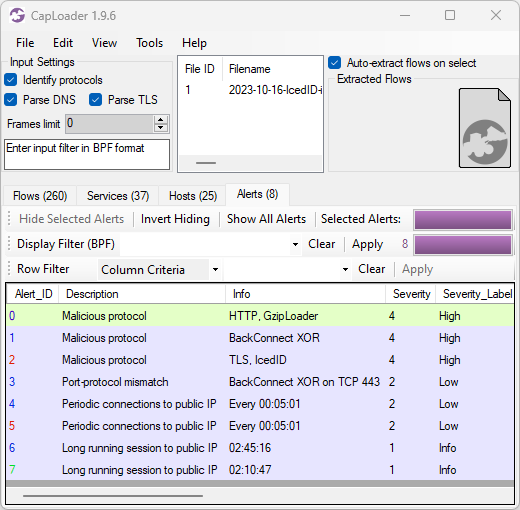This screenshot has height=510, width=520.
Task: Increase Frames limit with up arrow
Action: (161, 120)
